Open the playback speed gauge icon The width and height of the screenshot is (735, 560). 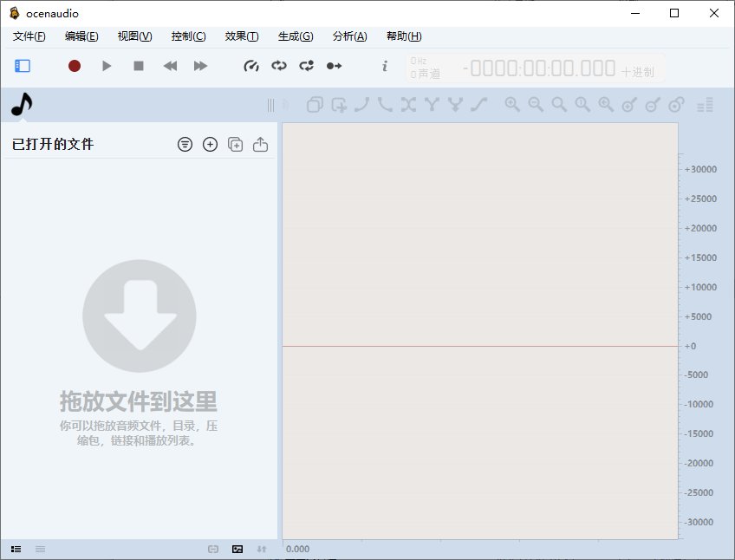(251, 66)
